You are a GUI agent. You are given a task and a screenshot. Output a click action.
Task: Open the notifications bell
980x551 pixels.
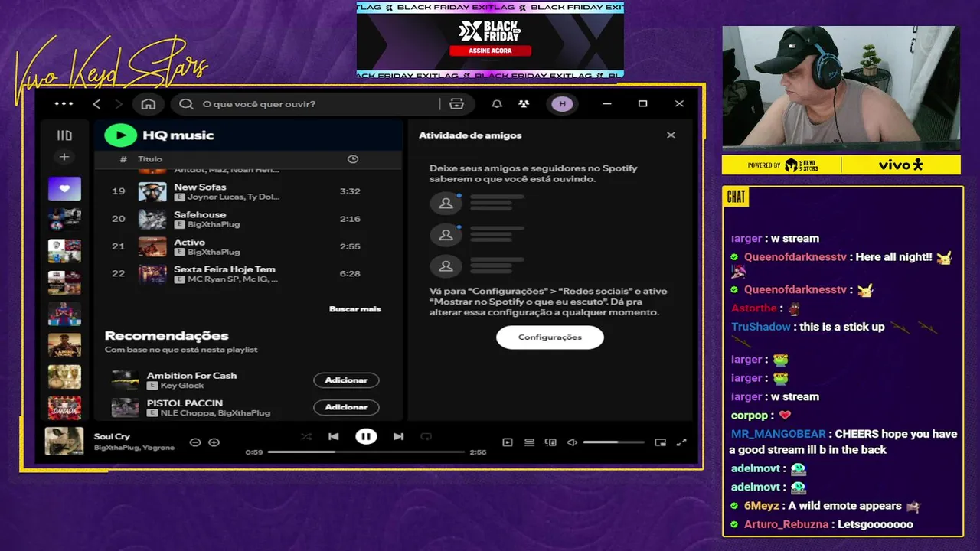pos(497,104)
